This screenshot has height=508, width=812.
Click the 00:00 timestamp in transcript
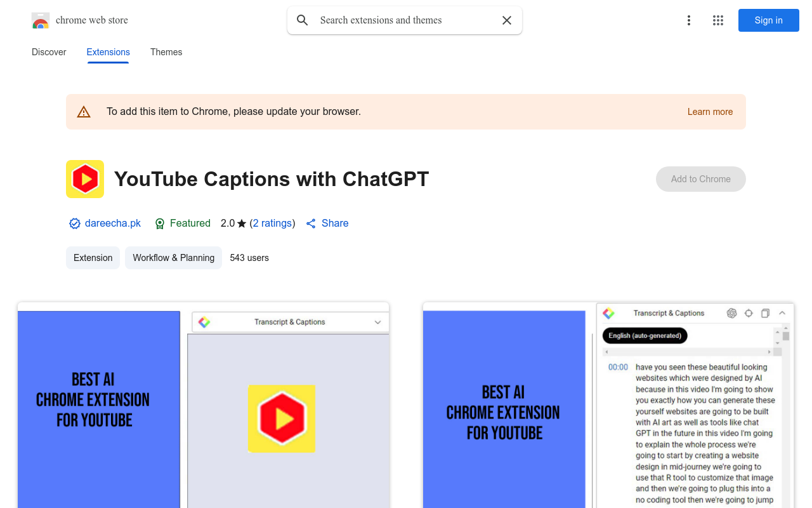[x=618, y=367]
